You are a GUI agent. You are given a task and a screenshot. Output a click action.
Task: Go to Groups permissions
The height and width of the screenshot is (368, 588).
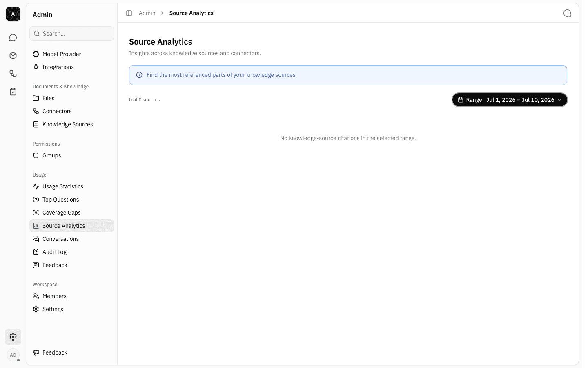click(x=71, y=155)
